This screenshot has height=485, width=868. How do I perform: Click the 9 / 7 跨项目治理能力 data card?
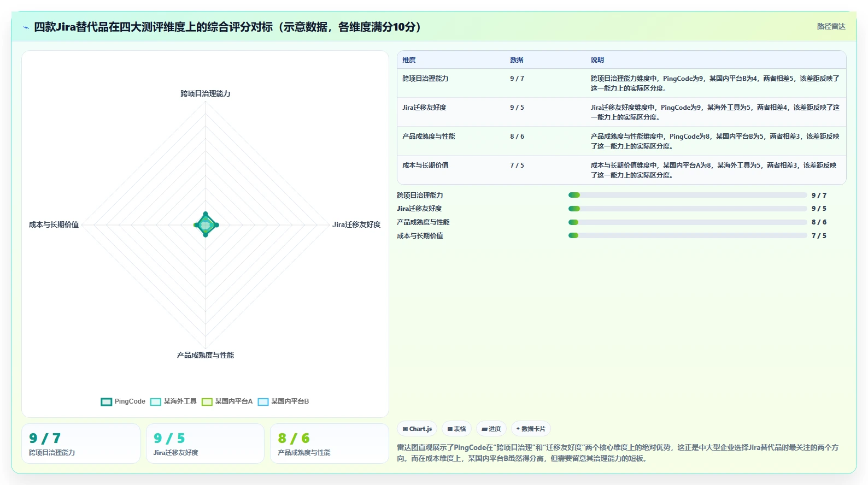(x=81, y=443)
